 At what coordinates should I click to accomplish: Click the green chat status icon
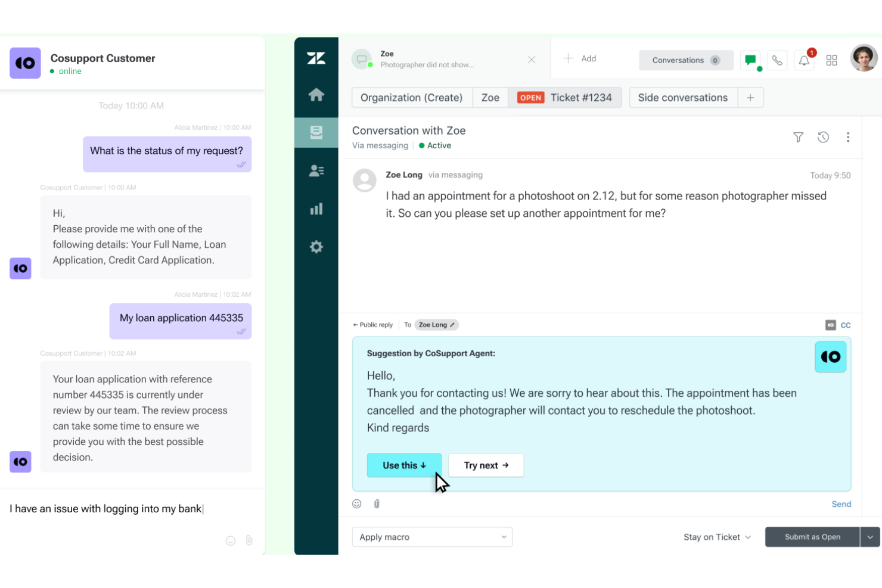[x=751, y=60]
